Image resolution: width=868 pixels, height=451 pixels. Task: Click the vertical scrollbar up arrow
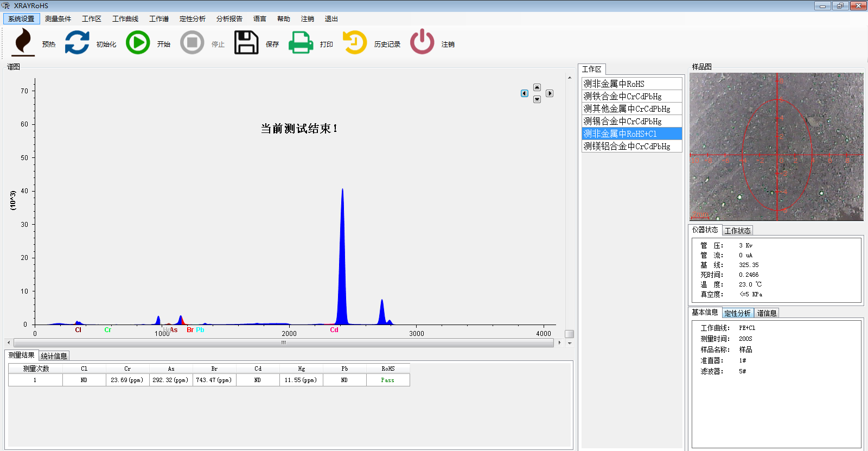click(570, 78)
